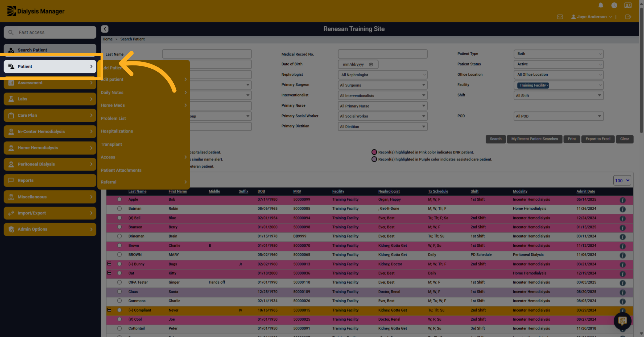
Task: Open the contact card icon in header
Action: pos(628,5)
